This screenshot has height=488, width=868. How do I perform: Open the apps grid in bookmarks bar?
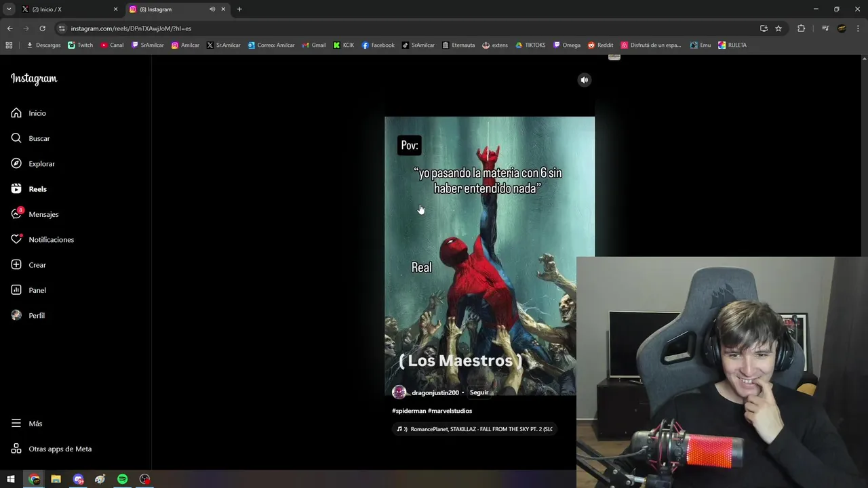9,45
